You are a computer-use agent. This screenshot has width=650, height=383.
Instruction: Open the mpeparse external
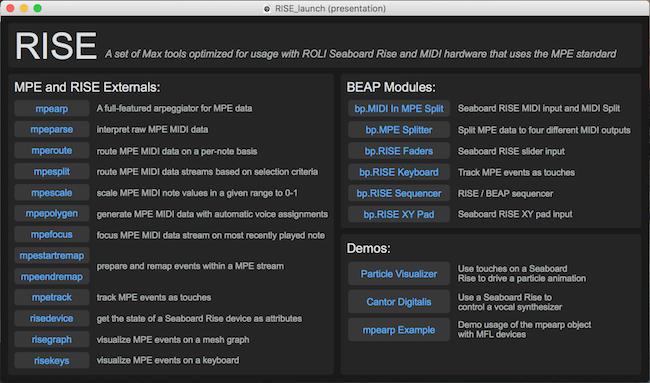pyautogui.click(x=52, y=129)
